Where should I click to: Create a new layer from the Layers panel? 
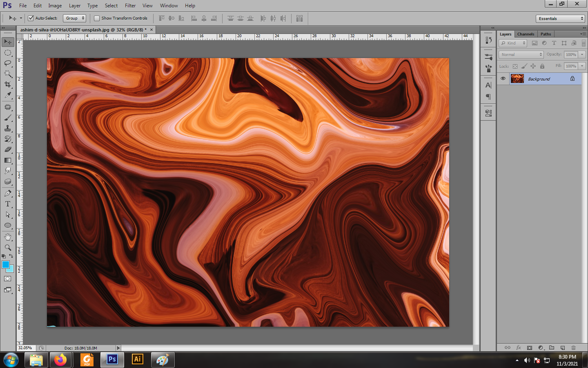(563, 348)
